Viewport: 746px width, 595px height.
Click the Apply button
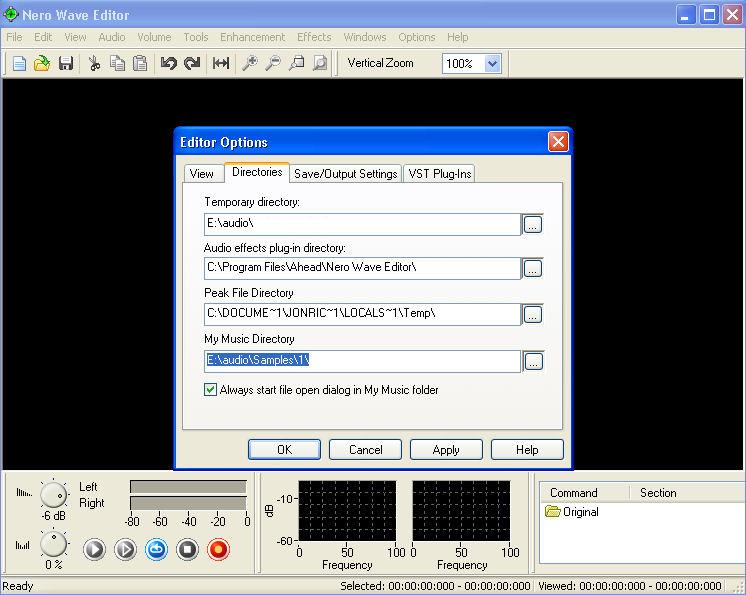point(446,449)
